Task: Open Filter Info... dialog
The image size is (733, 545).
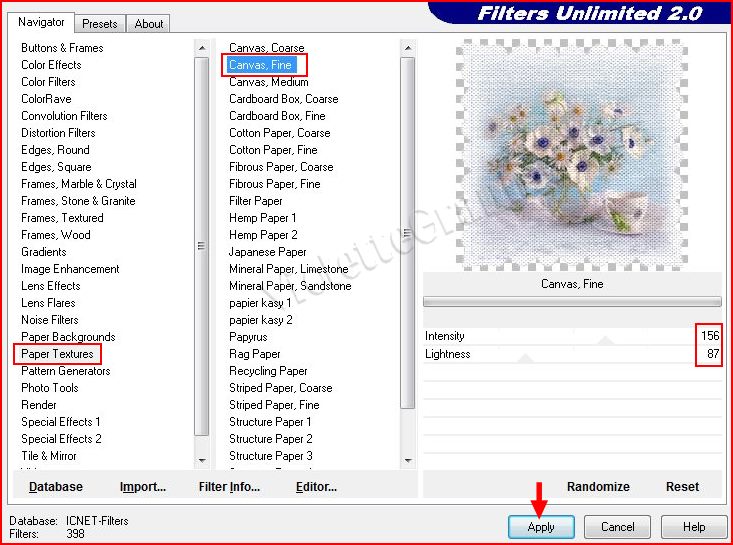Action: click(229, 487)
